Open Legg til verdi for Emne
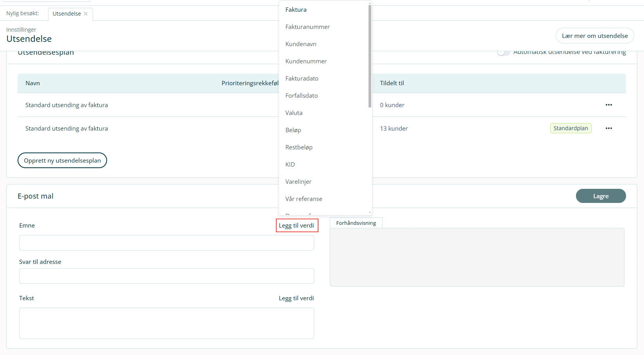The width and height of the screenshot is (644, 355). 297,226
